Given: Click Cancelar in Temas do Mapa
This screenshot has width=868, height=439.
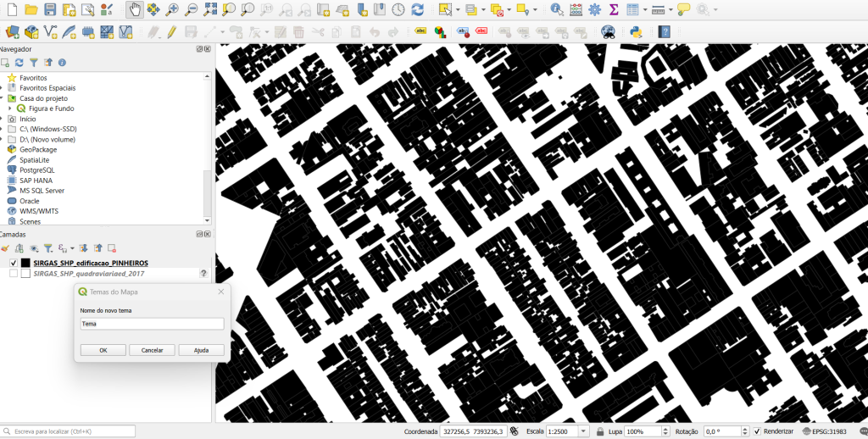Looking at the screenshot, I should pyautogui.click(x=153, y=350).
